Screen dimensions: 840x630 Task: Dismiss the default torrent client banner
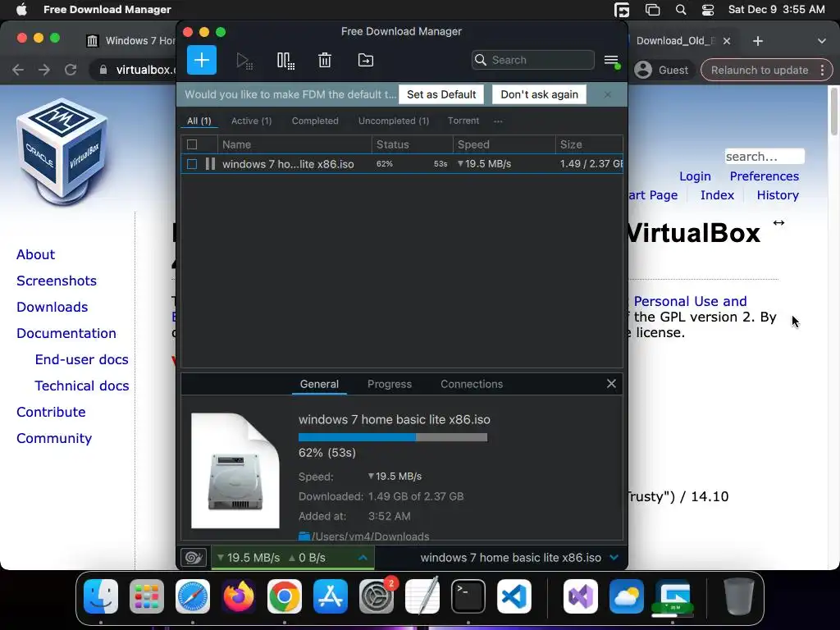607,94
